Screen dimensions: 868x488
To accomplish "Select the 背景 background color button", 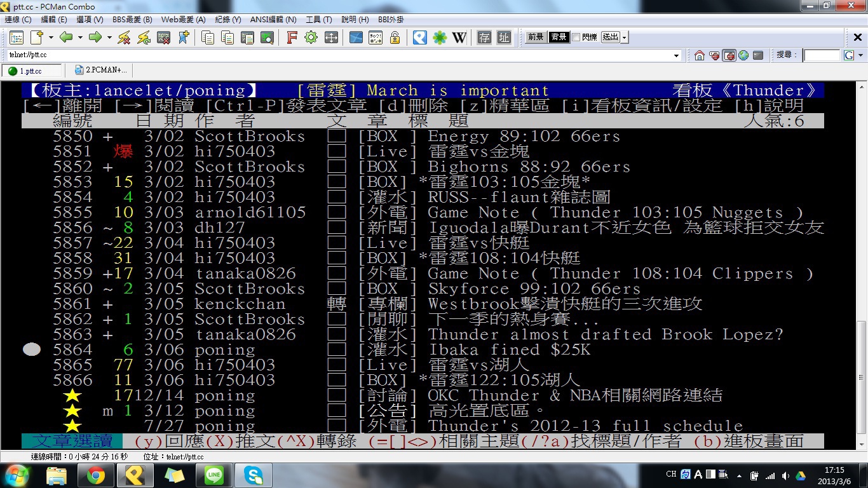I will pyautogui.click(x=559, y=37).
